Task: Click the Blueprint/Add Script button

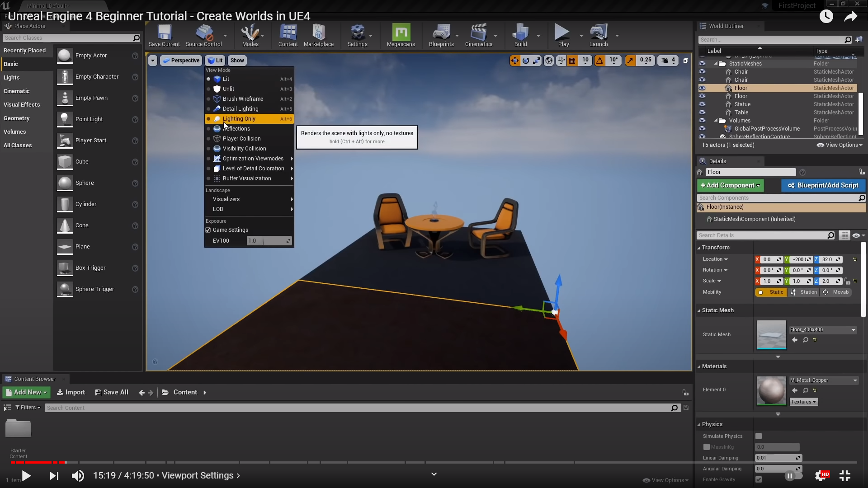Action: (x=823, y=185)
